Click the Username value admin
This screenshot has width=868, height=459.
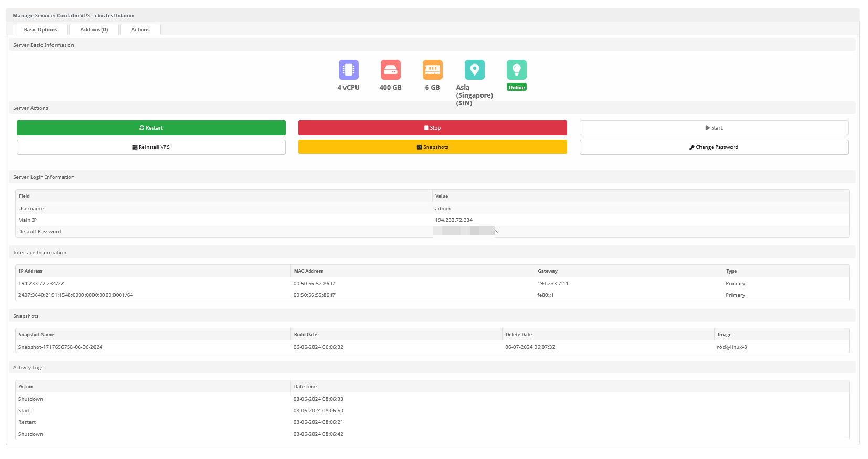click(x=443, y=209)
